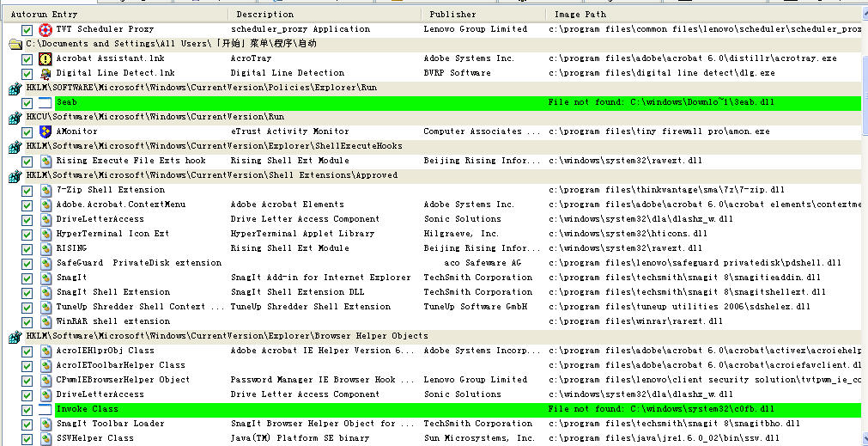Uncheck the Invoke Class entry checkbox
Screen dimensions: 868x446
(27, 410)
